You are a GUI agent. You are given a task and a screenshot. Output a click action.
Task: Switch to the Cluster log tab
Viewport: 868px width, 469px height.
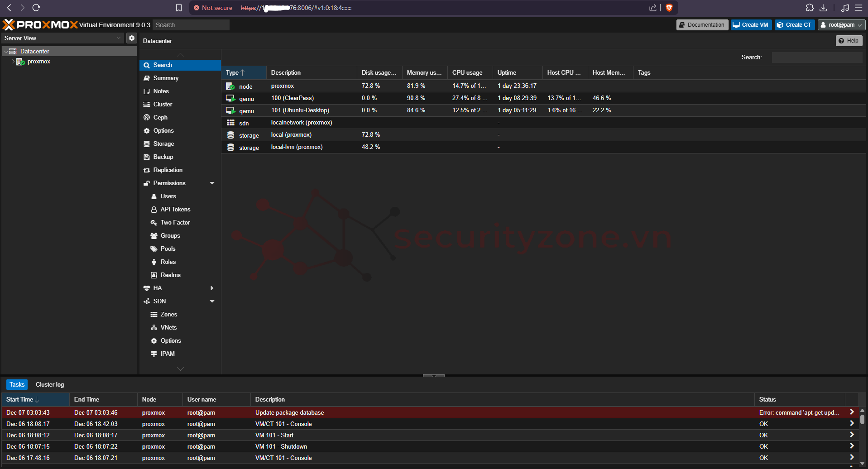(50, 384)
